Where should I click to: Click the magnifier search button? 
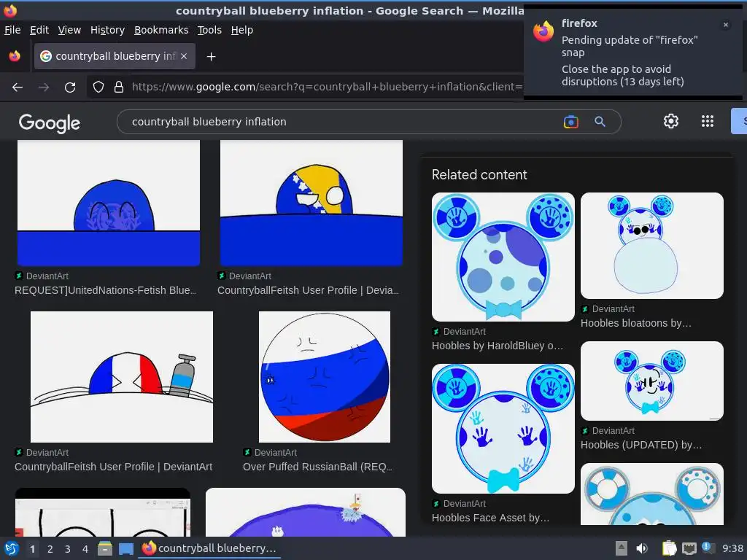click(x=600, y=122)
